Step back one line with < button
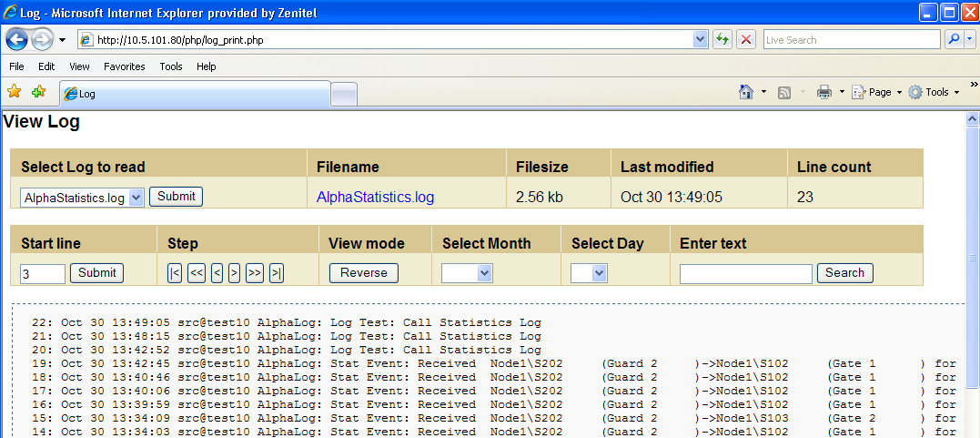 217,273
